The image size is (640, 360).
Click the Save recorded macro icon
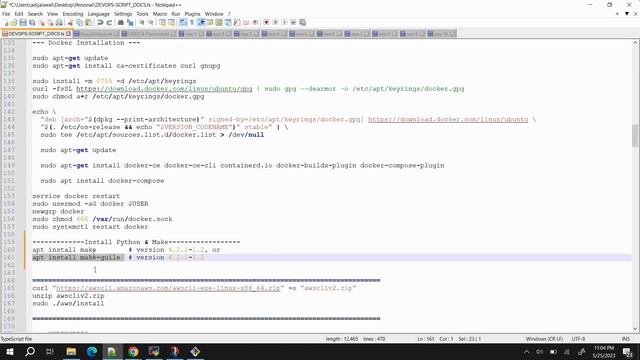[x=302, y=22]
